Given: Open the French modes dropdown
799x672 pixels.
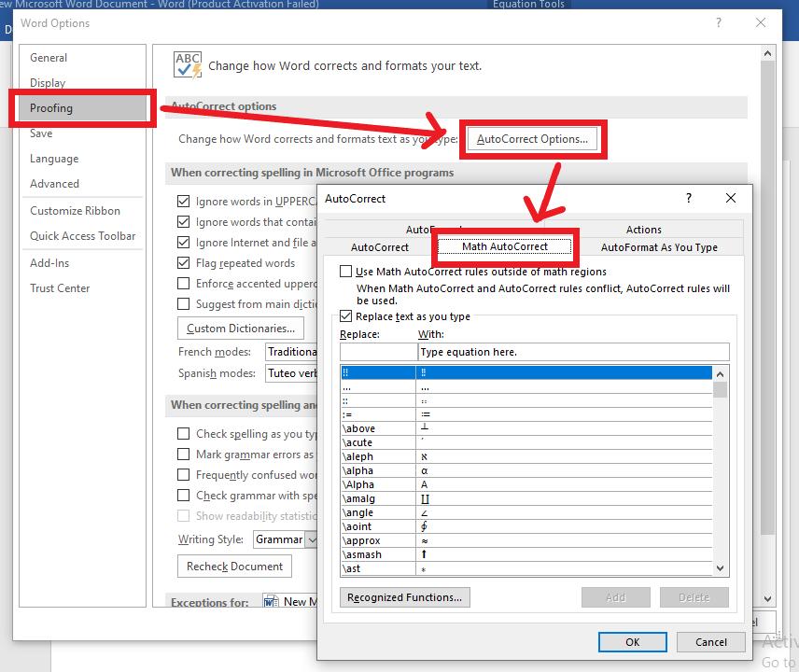Looking at the screenshot, I should pos(291,352).
